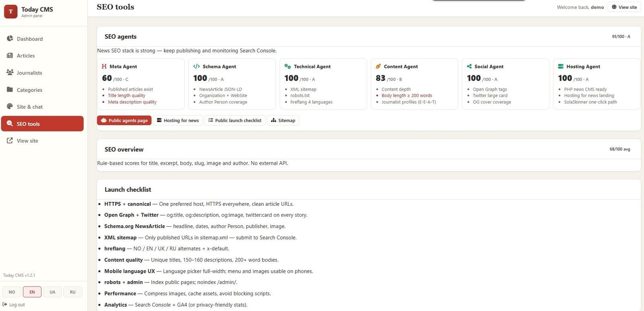Open View site from the sidebar

42,141
